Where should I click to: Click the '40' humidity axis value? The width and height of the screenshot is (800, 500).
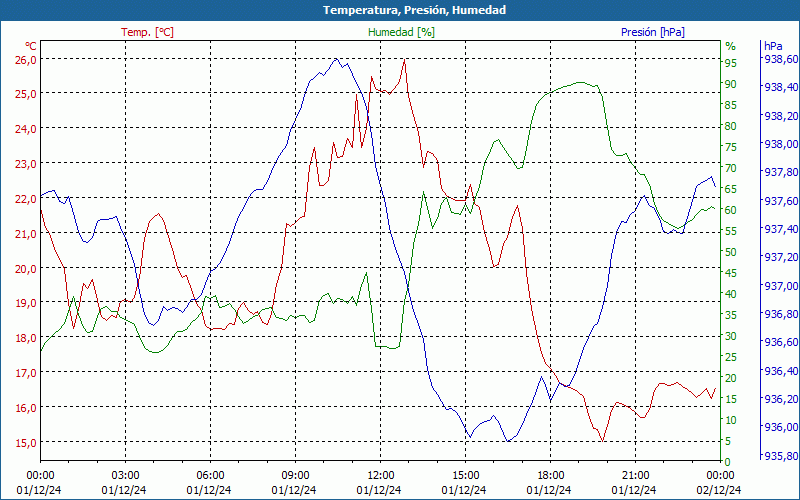pyautogui.click(x=731, y=294)
